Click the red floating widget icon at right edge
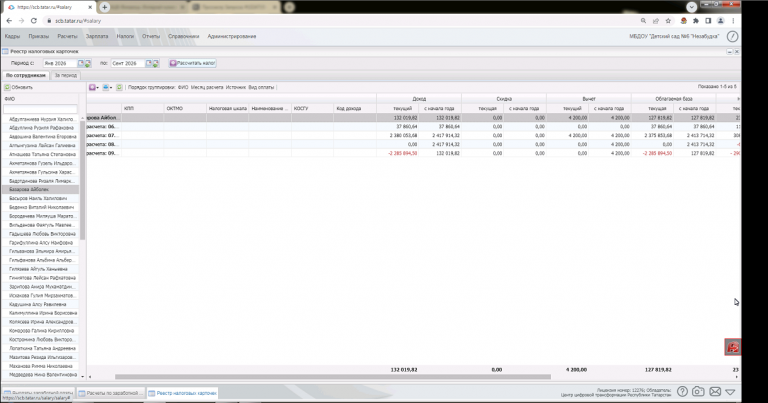The height and width of the screenshot is (403, 768). click(733, 347)
